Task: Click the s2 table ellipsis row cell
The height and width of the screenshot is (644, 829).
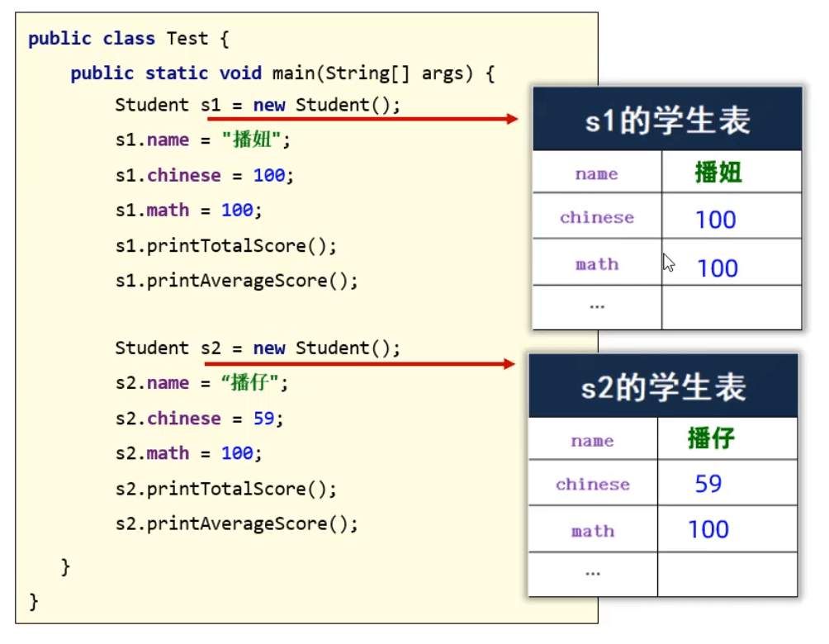Action: click(593, 574)
